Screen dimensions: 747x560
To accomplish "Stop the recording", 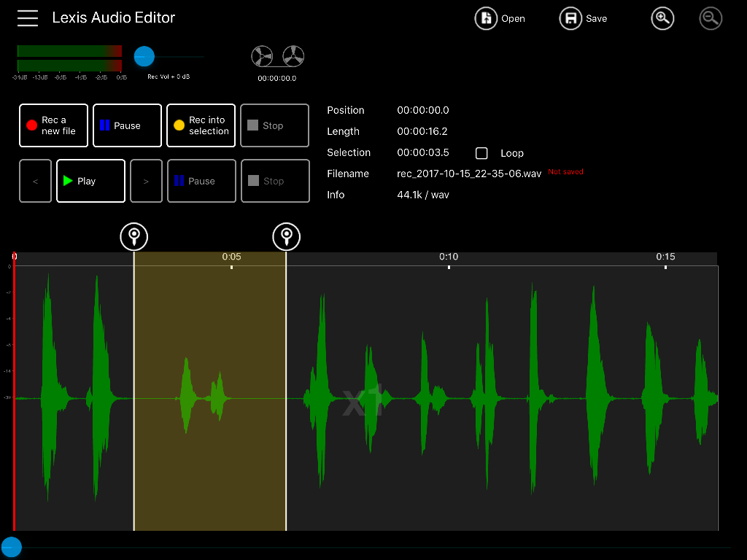I will [x=275, y=125].
